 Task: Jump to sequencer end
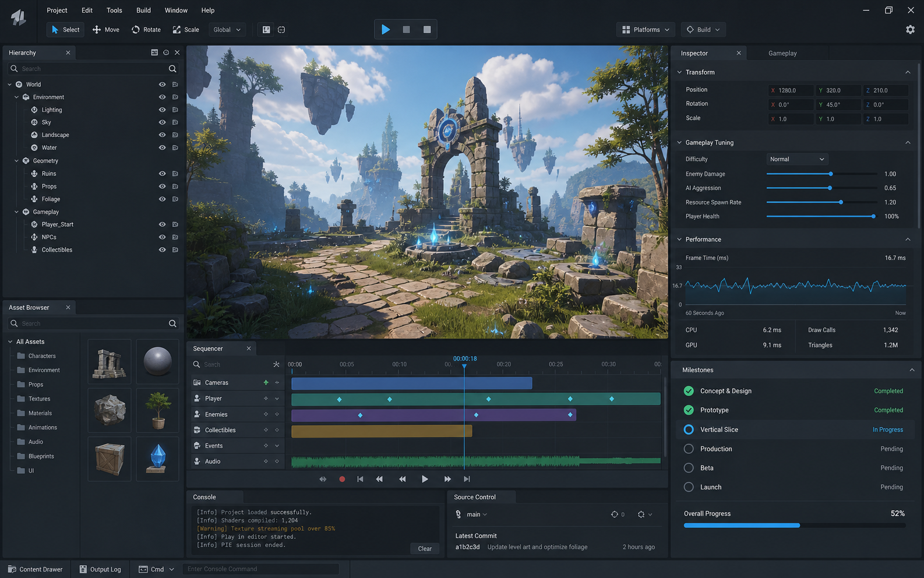point(467,479)
